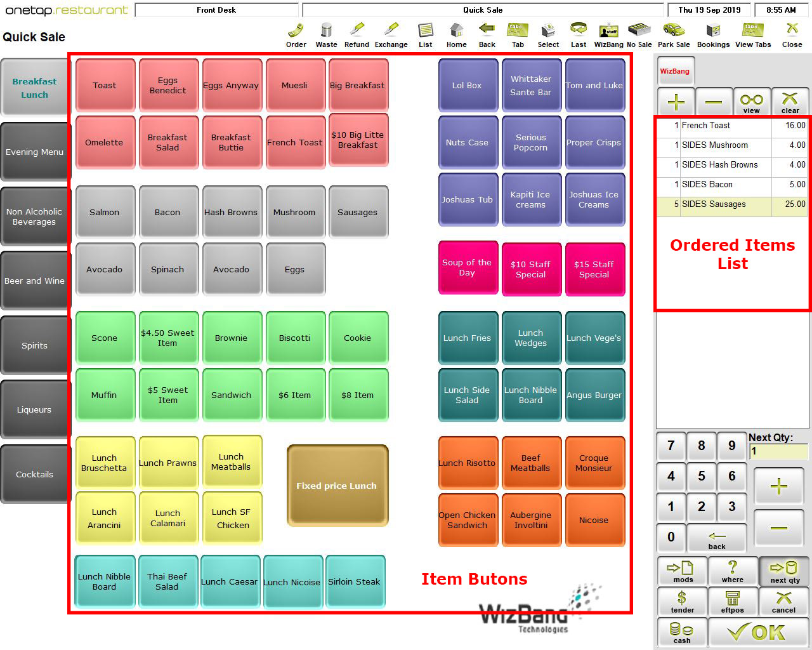Image resolution: width=812 pixels, height=650 pixels.
Task: Order the Soup of the Day
Action: pyautogui.click(x=468, y=268)
